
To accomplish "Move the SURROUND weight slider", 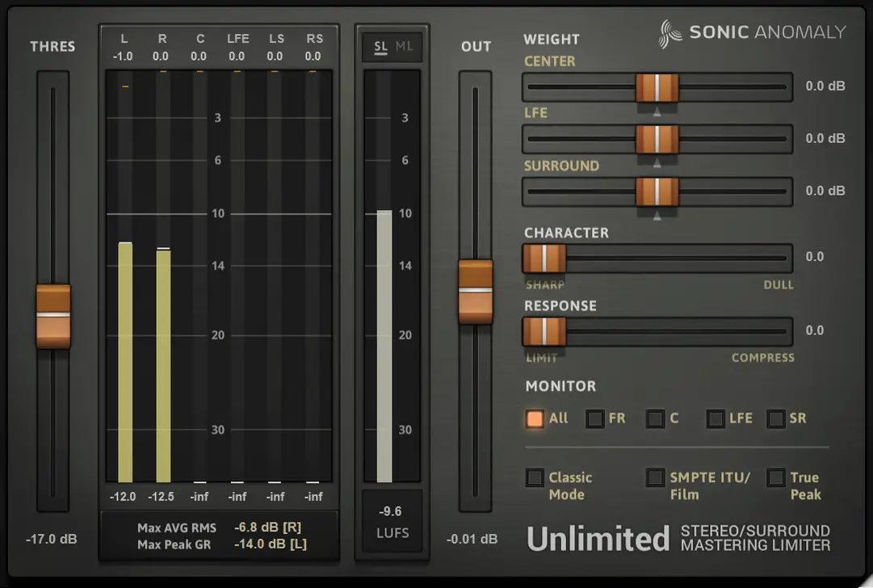I will pos(657,191).
